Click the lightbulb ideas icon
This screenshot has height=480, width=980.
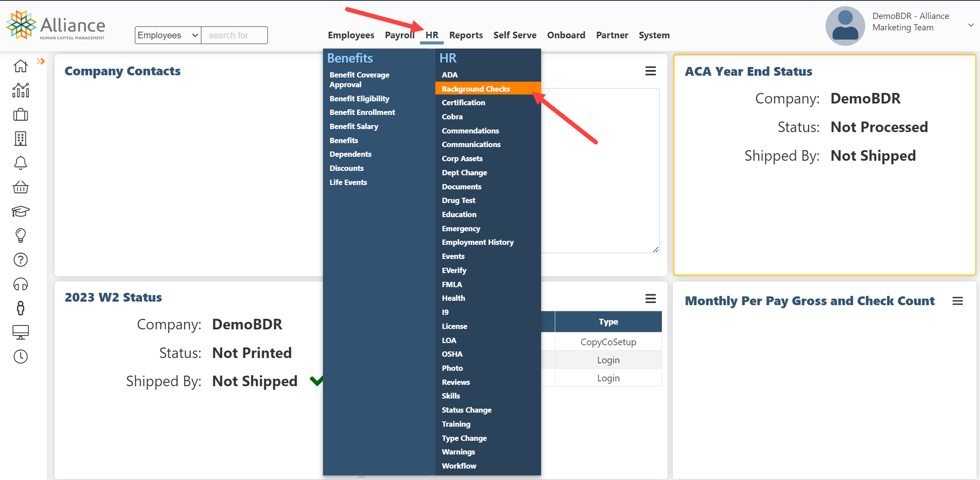click(x=21, y=236)
